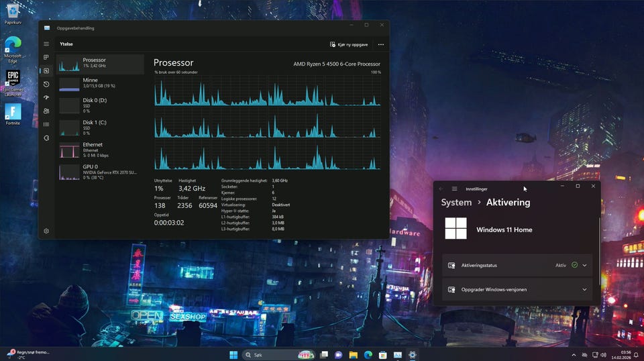
Task: Click the Settings window vertical scrollbar
Action: 599,242
